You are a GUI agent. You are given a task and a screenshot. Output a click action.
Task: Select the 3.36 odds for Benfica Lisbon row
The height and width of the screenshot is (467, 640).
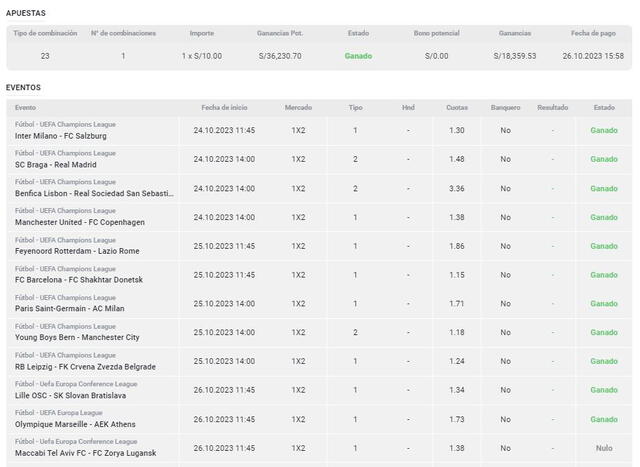tap(456, 188)
